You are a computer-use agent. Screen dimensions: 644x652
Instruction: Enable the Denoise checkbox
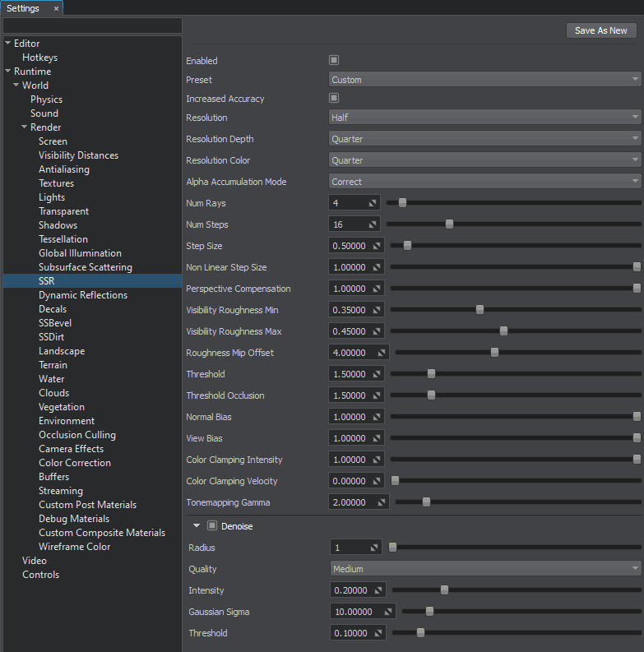(x=212, y=525)
